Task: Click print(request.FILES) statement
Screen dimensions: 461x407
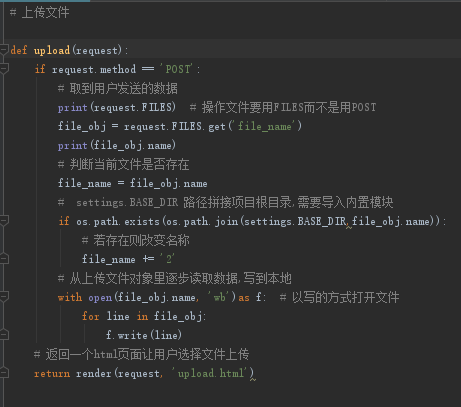Action: (x=117, y=107)
